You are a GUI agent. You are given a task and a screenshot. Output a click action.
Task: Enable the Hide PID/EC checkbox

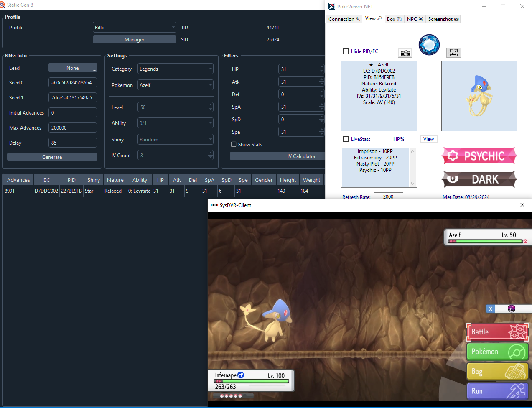pyautogui.click(x=346, y=51)
